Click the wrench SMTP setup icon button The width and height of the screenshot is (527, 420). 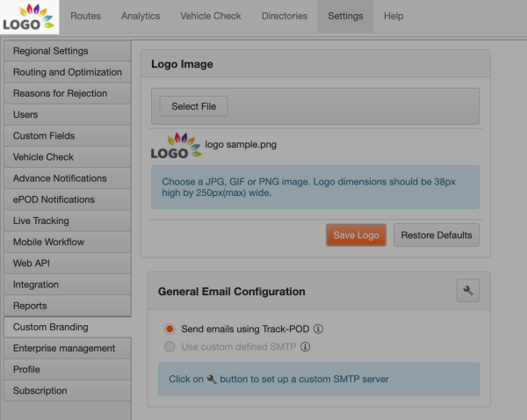click(x=468, y=290)
